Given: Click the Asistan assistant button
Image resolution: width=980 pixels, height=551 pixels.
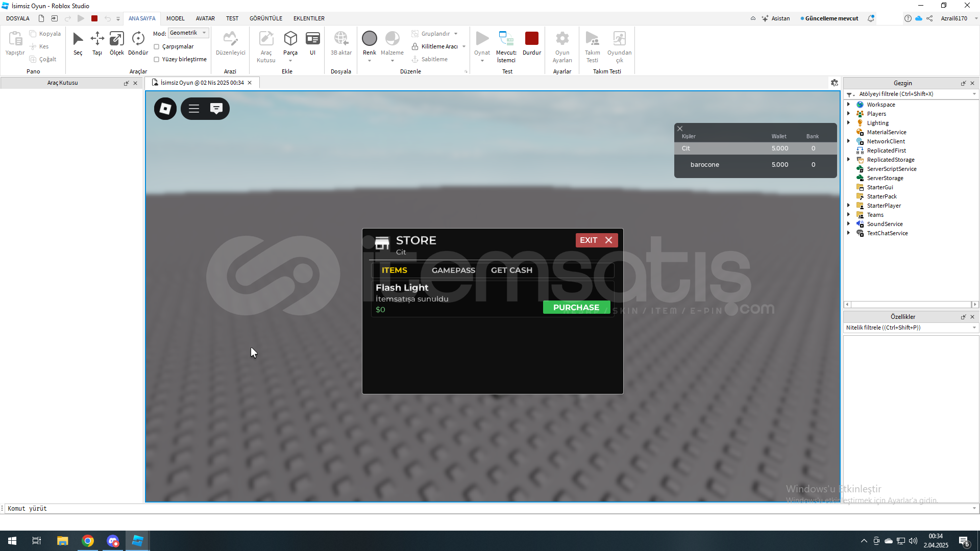Looking at the screenshot, I should pos(776,18).
